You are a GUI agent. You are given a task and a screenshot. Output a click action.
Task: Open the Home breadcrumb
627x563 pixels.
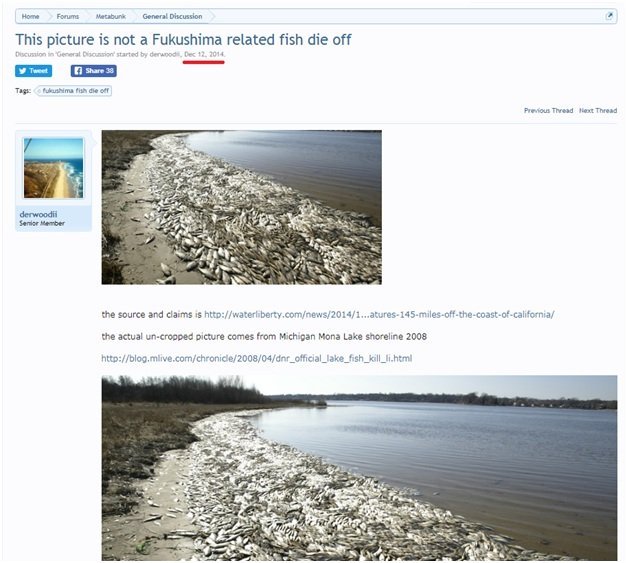(x=30, y=16)
